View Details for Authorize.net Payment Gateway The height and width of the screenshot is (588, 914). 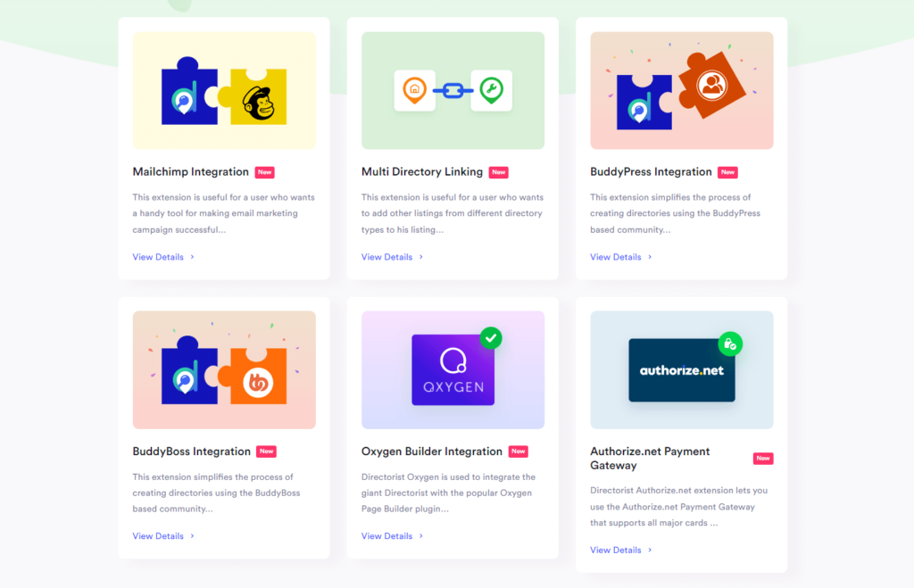[621, 551]
